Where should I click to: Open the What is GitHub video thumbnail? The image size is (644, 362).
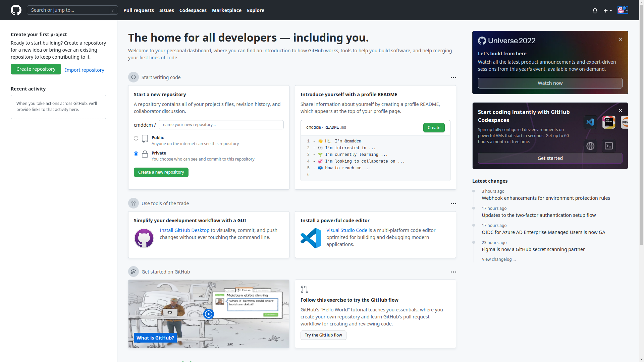pos(209,314)
